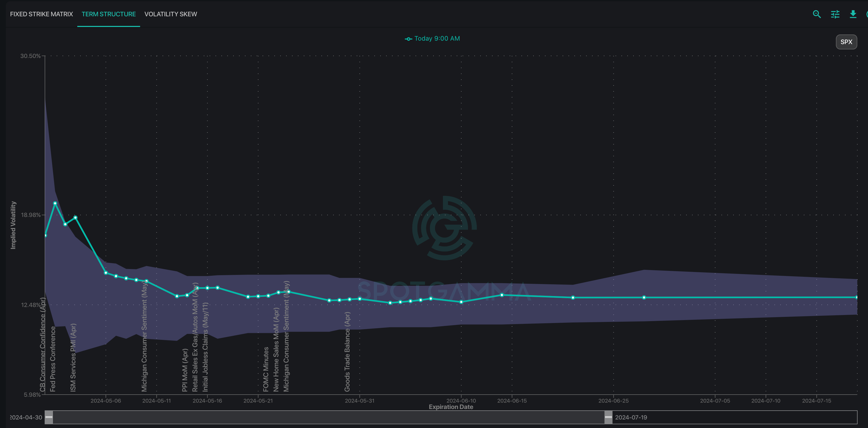Open the Volatility Skew tab
868x428 pixels.
click(171, 14)
